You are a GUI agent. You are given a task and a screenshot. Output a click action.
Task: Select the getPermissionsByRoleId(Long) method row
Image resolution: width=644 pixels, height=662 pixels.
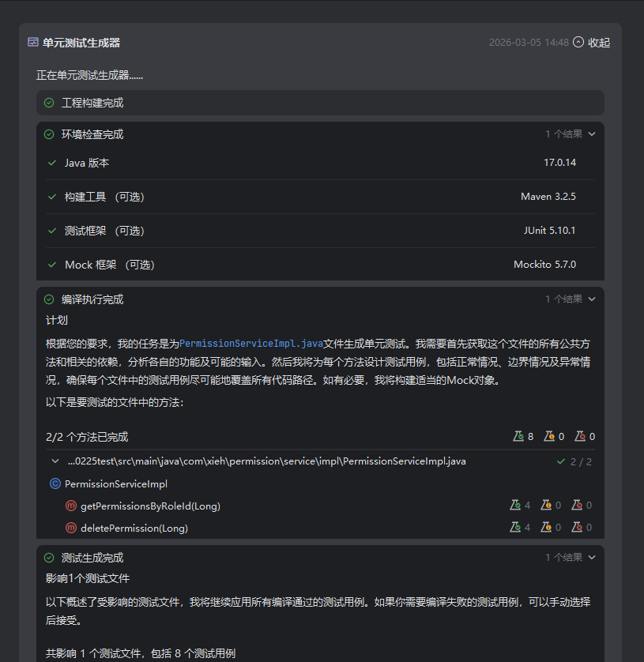pos(150,506)
